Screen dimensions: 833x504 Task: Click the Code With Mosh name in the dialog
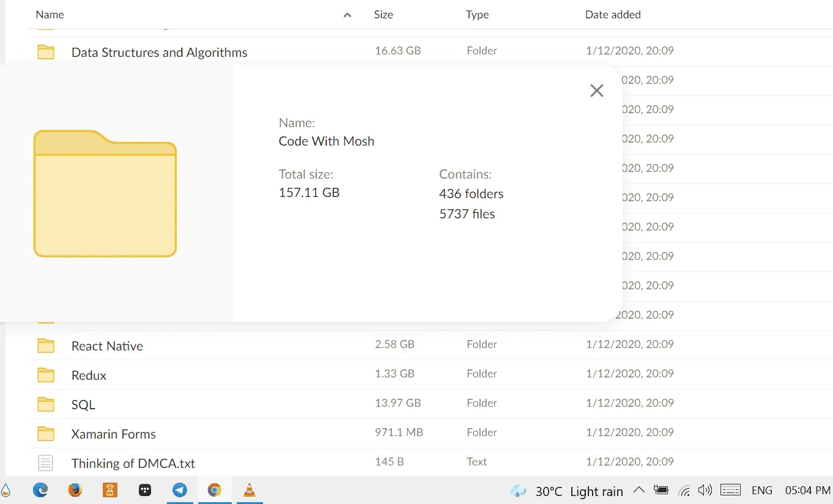(327, 141)
